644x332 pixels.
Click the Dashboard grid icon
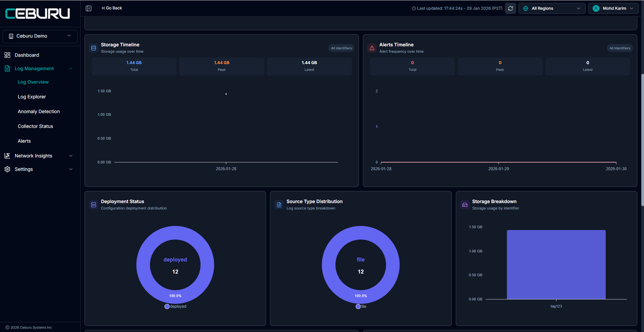(x=7, y=55)
